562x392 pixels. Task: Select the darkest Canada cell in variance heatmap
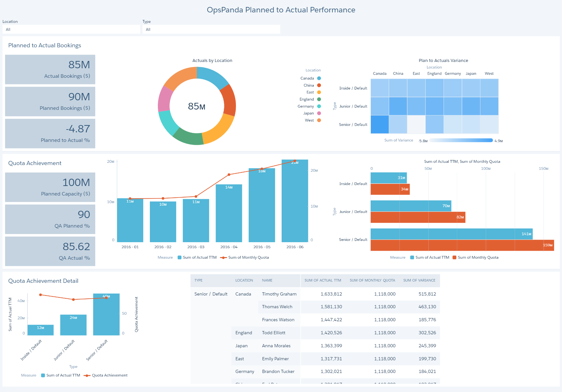380,124
